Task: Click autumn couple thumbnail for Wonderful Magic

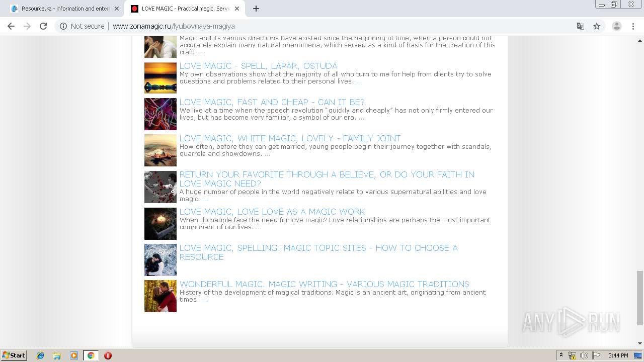Action: [x=160, y=296]
